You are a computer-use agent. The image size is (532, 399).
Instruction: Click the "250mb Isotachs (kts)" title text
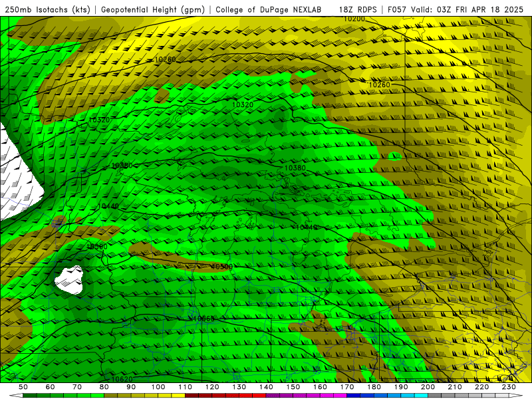pos(48,9)
